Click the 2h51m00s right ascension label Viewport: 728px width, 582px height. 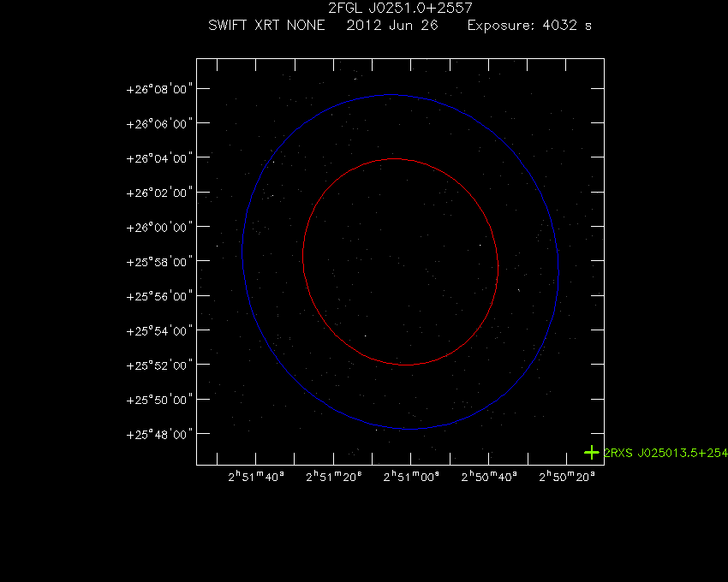tap(411, 476)
